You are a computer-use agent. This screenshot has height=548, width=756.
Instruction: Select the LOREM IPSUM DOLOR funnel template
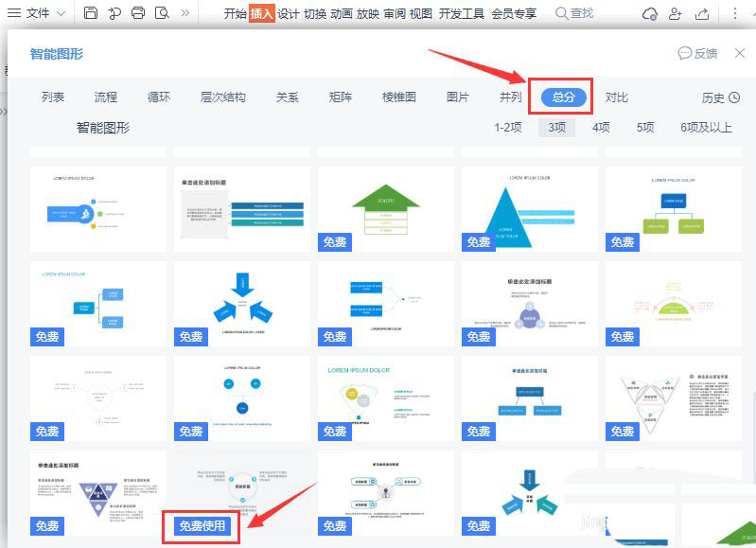(386, 398)
